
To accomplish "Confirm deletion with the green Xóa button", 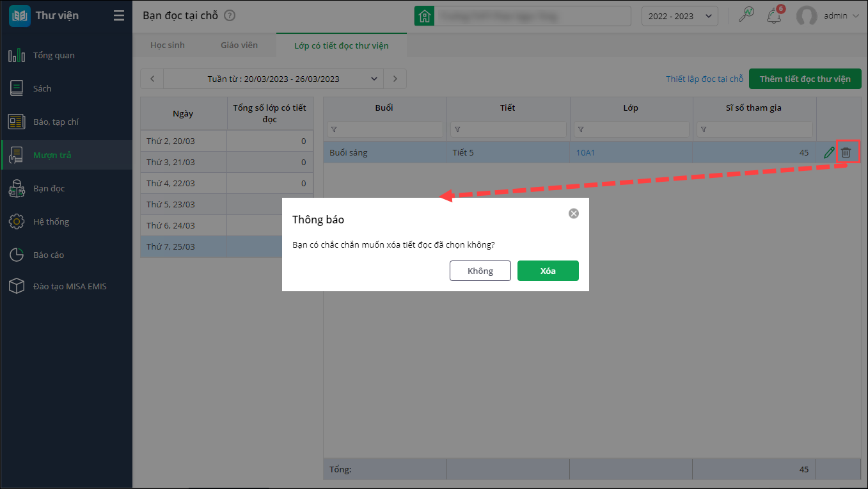I will coord(548,271).
